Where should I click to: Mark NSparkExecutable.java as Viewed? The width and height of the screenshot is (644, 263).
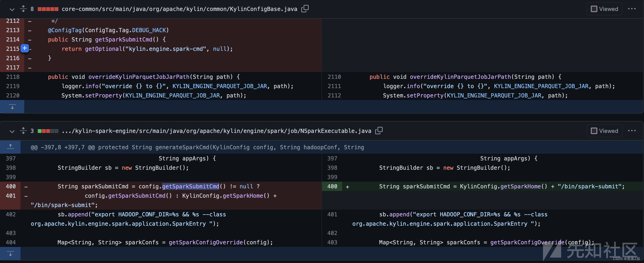594,130
